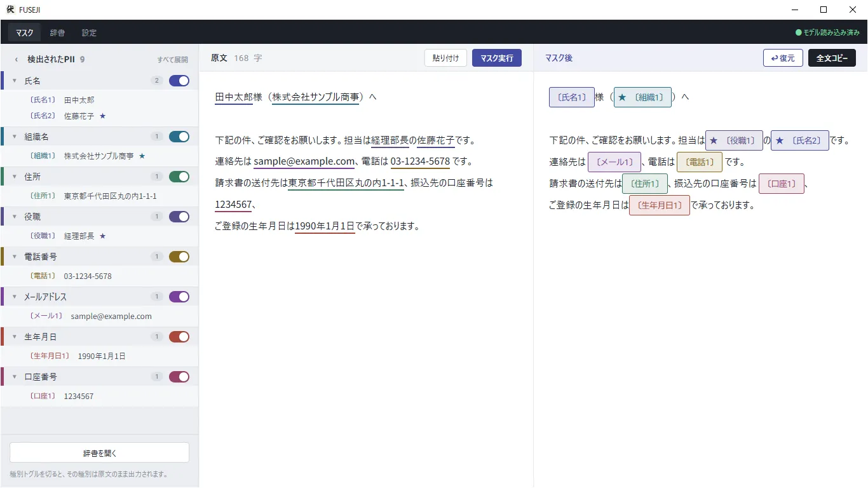Disable the 住所 category switch
The image size is (868, 488).
[179, 177]
